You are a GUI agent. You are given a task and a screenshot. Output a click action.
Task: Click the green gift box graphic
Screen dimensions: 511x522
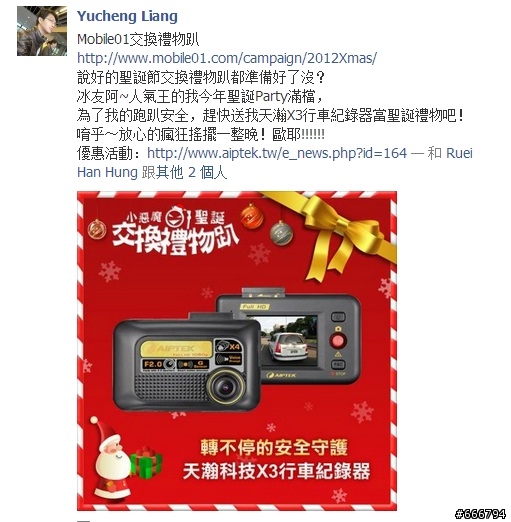(146, 462)
